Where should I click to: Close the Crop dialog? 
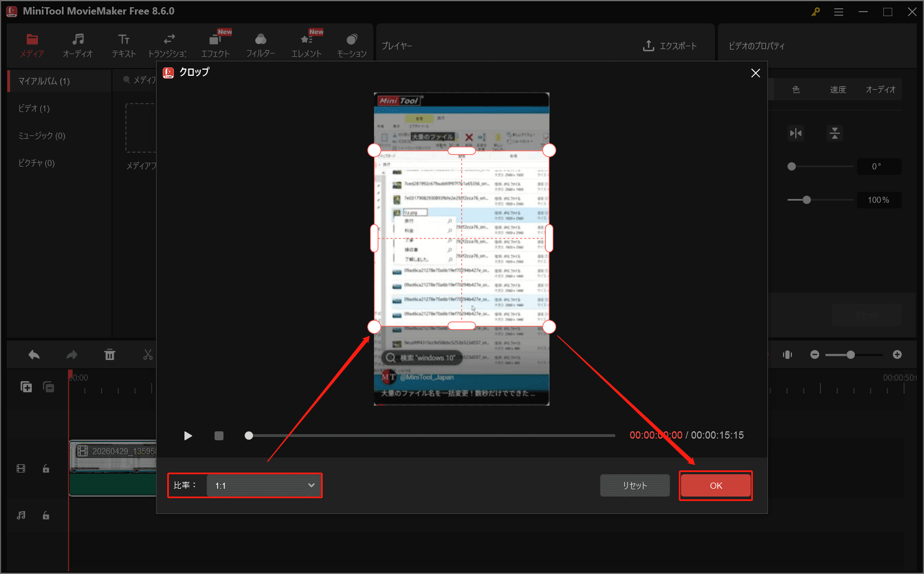755,73
